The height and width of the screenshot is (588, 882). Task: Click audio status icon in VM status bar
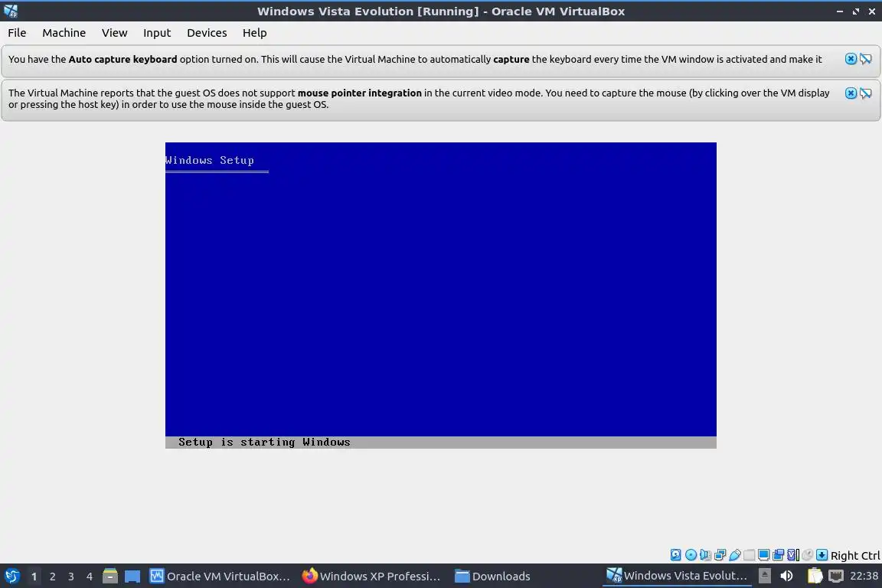[705, 555]
